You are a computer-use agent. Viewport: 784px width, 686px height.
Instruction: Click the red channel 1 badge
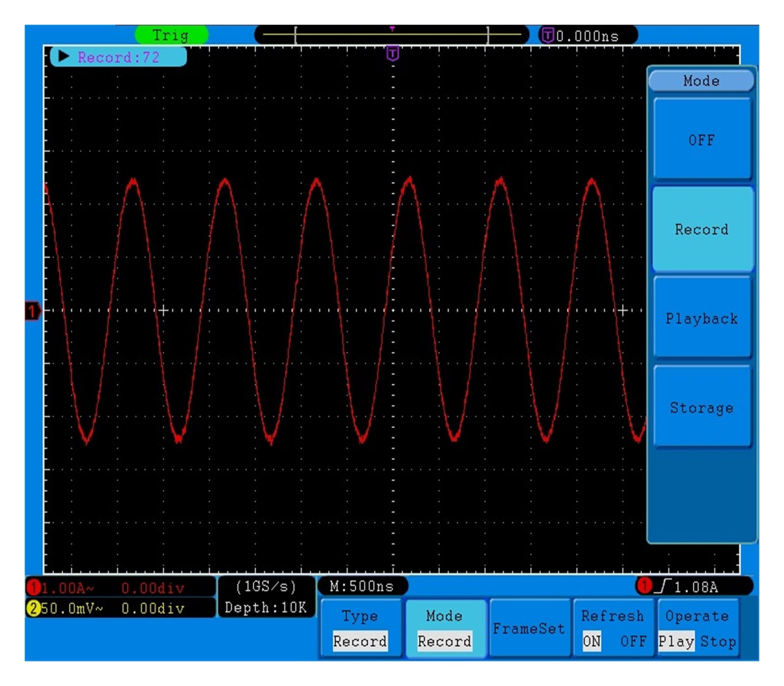34,587
